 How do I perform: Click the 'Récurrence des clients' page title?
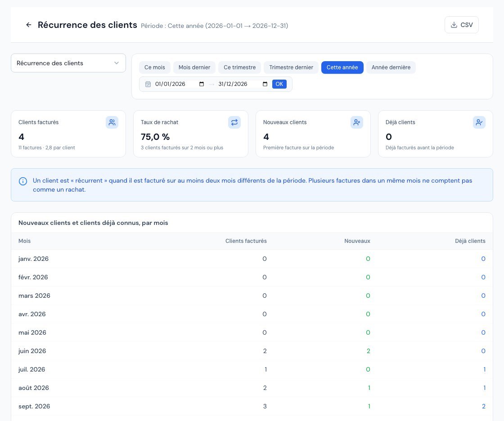tap(87, 25)
